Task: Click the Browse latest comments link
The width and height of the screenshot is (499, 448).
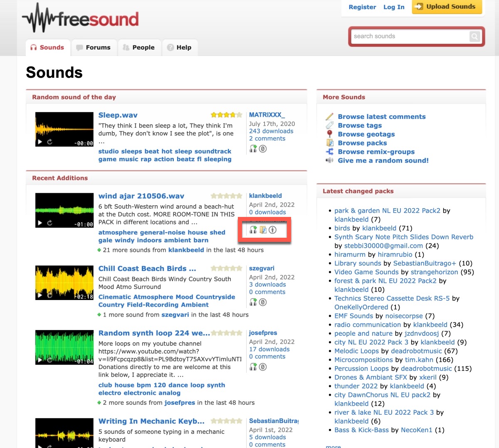Action: [381, 117]
